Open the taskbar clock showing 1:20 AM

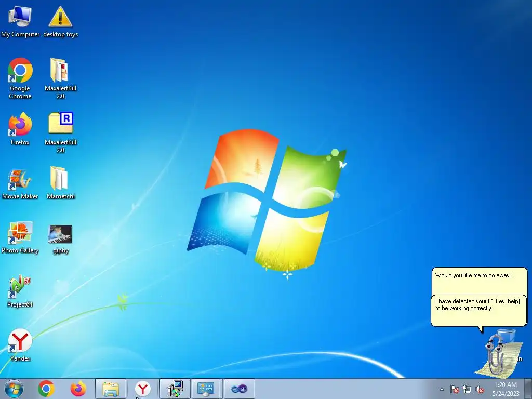506,389
